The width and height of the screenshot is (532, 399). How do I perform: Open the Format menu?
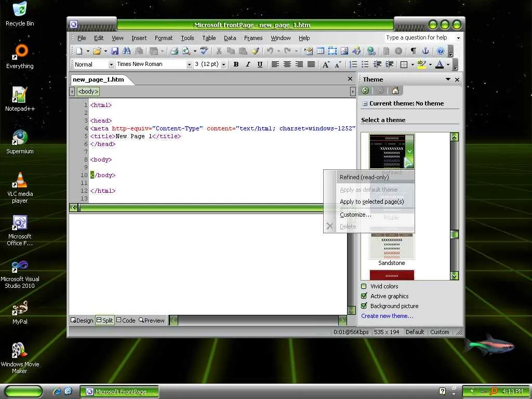tap(164, 38)
